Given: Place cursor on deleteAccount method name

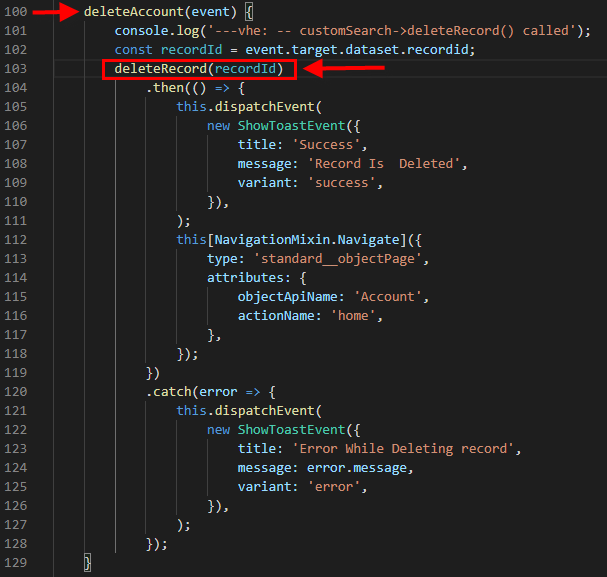Looking at the screenshot, I should pyautogui.click(x=134, y=12).
